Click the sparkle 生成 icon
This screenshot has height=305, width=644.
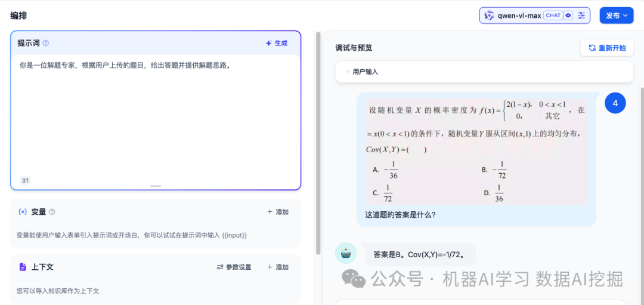click(269, 43)
